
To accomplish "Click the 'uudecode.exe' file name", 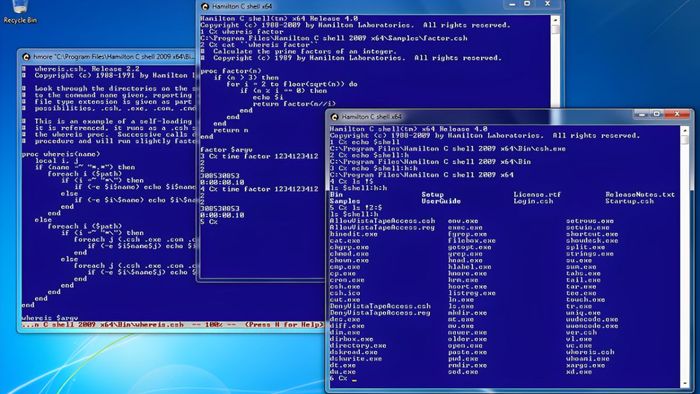I will click(592, 319).
